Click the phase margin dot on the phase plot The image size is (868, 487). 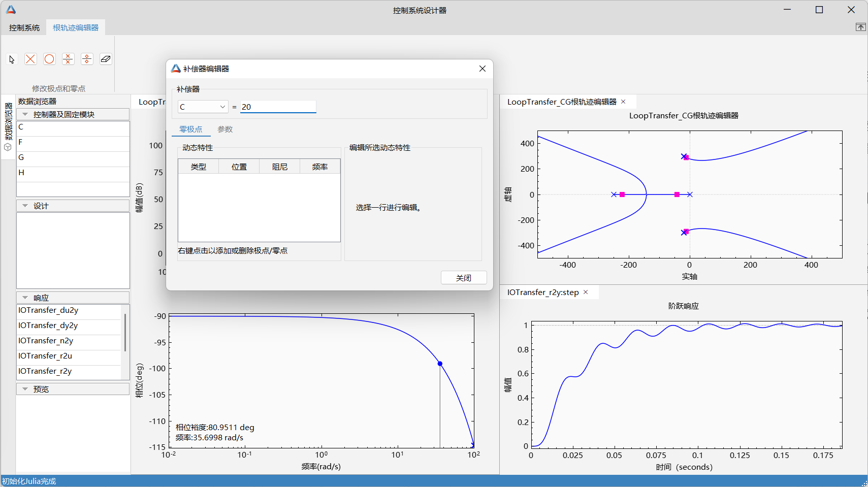click(x=440, y=364)
